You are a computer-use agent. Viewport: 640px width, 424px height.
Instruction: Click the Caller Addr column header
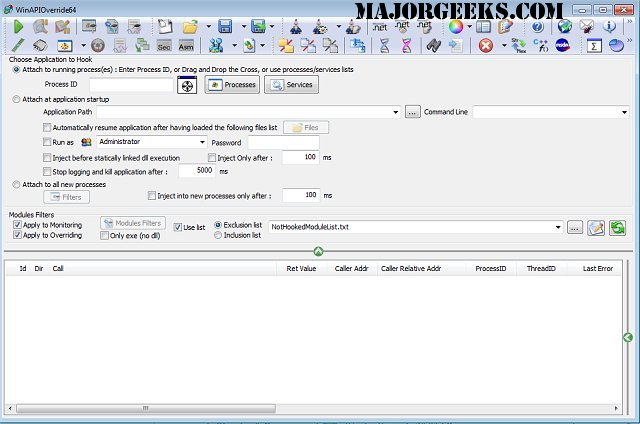point(351,269)
